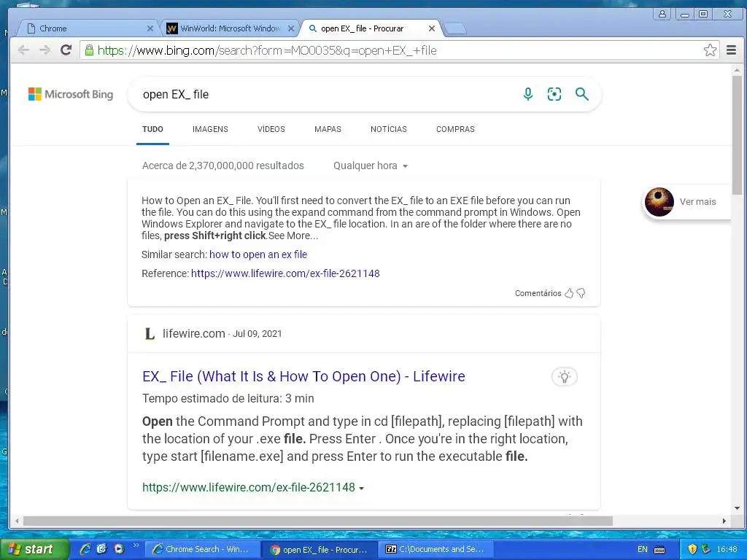This screenshot has width=747, height=560.
Task: Launch Internet Explorer from quick launch
Action: (85, 549)
